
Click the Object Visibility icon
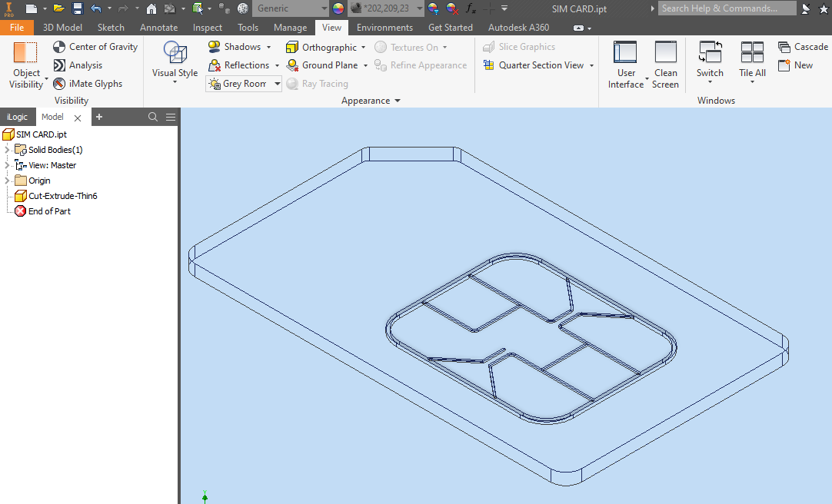click(x=25, y=53)
